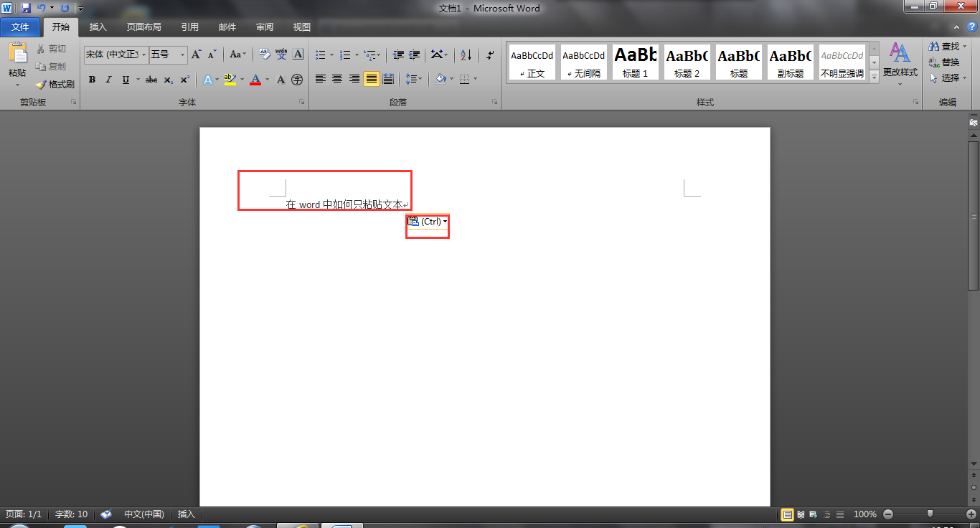Open the Phonetic Guide (wén) tool

click(281, 55)
